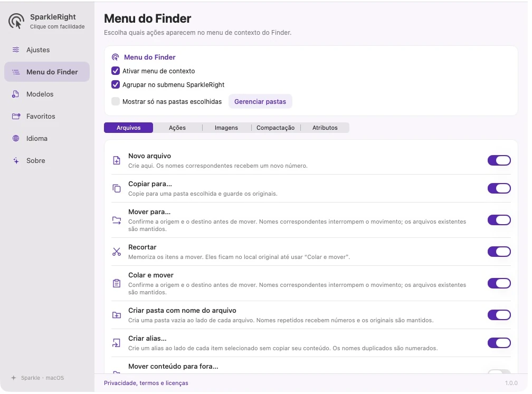
Task: Click the Colar e mover clipboard icon
Action: pyautogui.click(x=116, y=283)
